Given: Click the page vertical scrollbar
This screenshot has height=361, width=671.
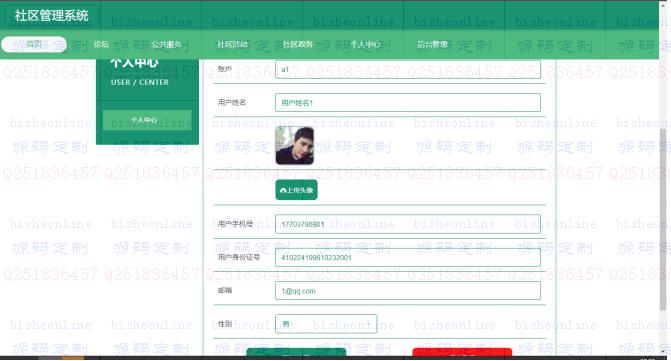Looking at the screenshot, I should click(x=663, y=218).
